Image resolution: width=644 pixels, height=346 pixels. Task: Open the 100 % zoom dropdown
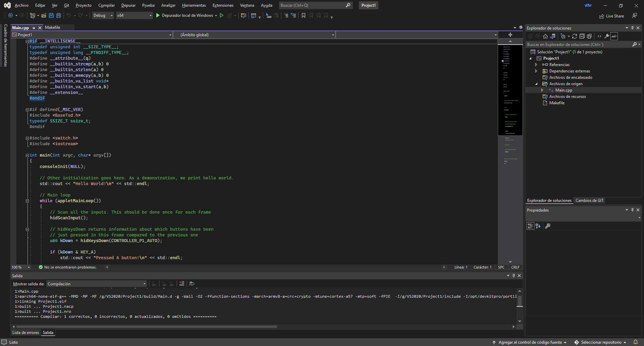pyautogui.click(x=21, y=267)
